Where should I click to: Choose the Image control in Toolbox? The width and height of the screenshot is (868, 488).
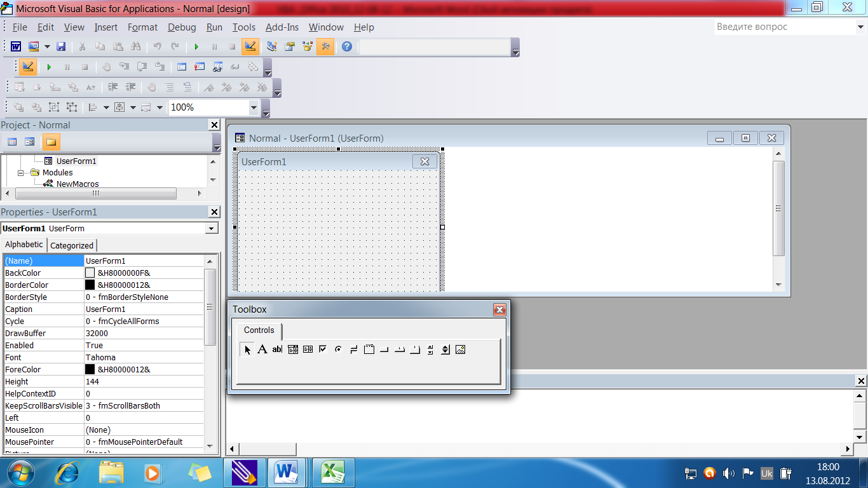click(x=461, y=349)
